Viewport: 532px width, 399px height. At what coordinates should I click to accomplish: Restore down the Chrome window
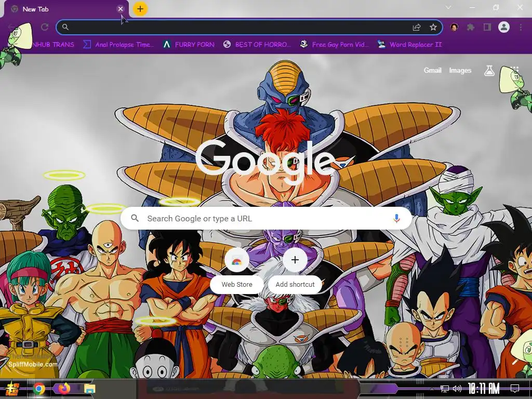tap(496, 7)
